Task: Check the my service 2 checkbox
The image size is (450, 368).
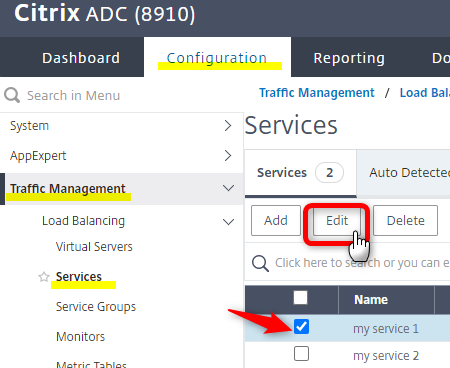Action: [x=301, y=354]
